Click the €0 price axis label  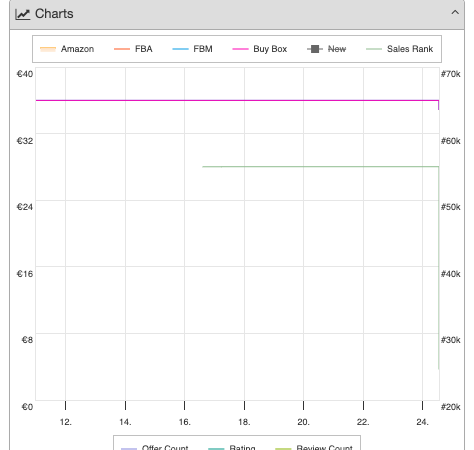pyautogui.click(x=27, y=407)
